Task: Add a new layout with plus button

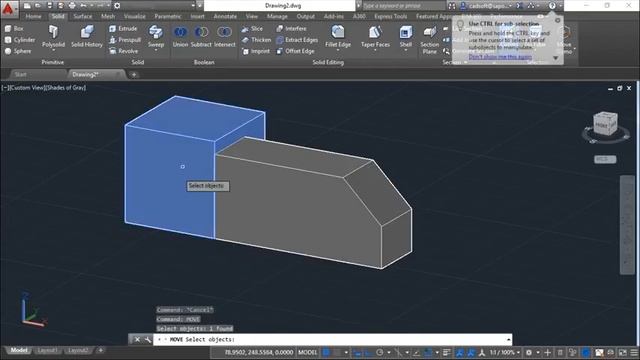Action: [100, 350]
